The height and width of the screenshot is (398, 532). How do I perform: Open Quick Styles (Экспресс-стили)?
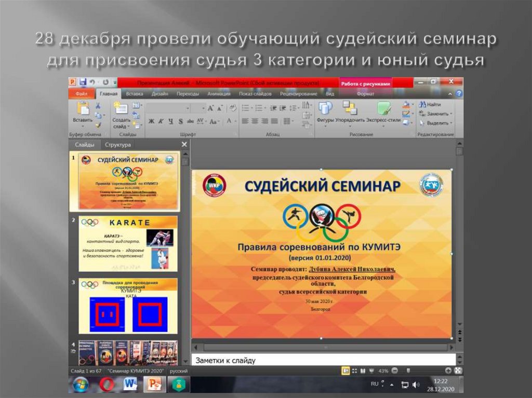tap(383, 109)
